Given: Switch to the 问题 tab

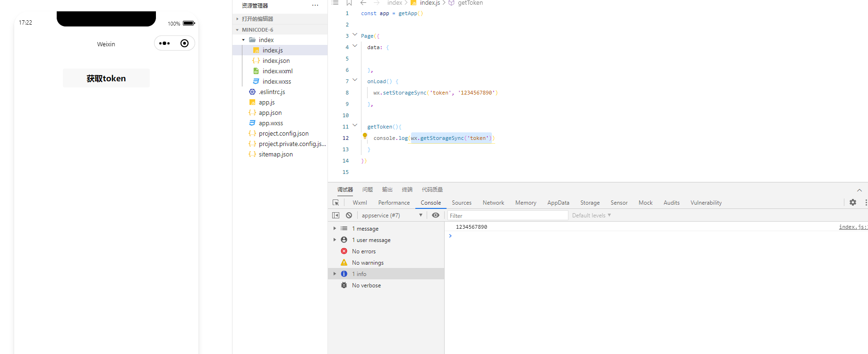Looking at the screenshot, I should pyautogui.click(x=368, y=190).
